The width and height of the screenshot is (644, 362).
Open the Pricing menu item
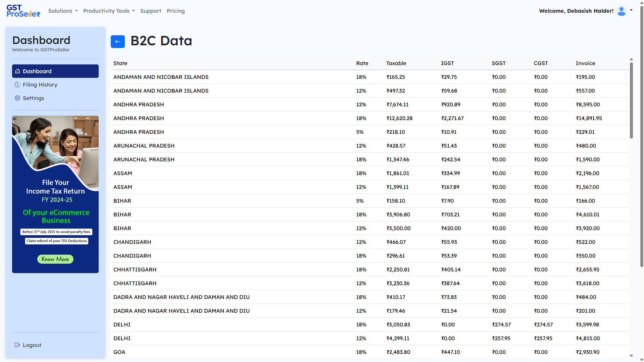point(176,11)
